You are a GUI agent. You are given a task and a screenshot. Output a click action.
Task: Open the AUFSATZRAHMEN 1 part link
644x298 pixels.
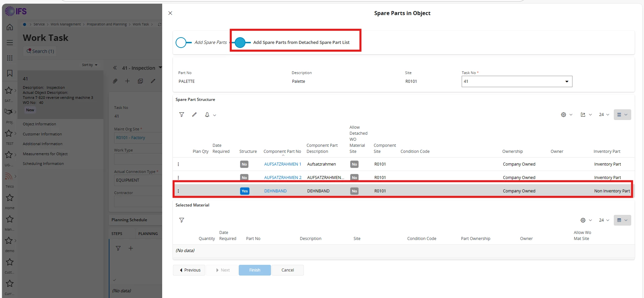click(283, 164)
